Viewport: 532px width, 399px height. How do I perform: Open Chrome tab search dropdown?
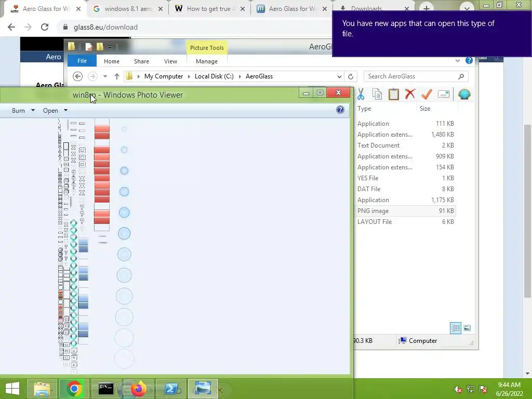467,8
